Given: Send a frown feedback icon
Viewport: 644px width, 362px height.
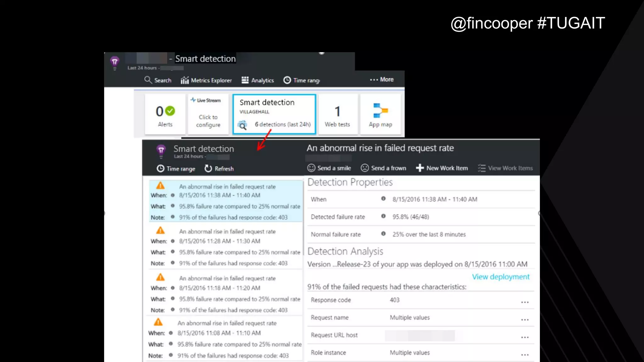Looking at the screenshot, I should (x=364, y=168).
